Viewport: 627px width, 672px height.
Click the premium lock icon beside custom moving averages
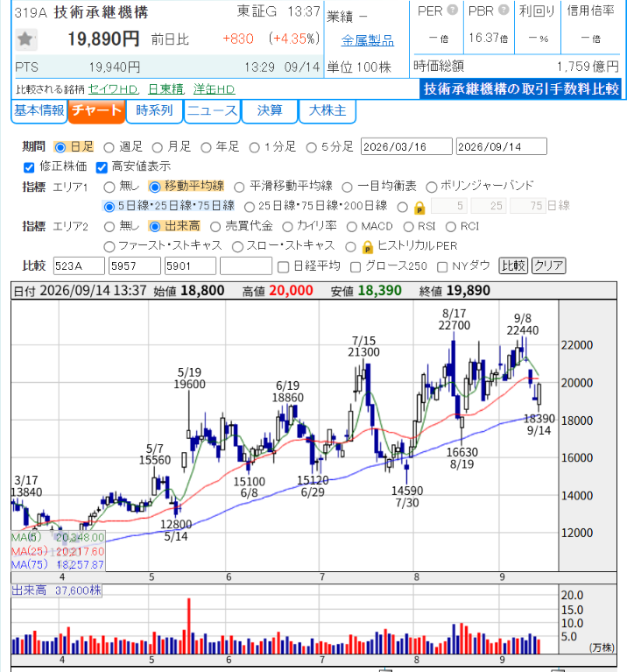pyautogui.click(x=419, y=208)
